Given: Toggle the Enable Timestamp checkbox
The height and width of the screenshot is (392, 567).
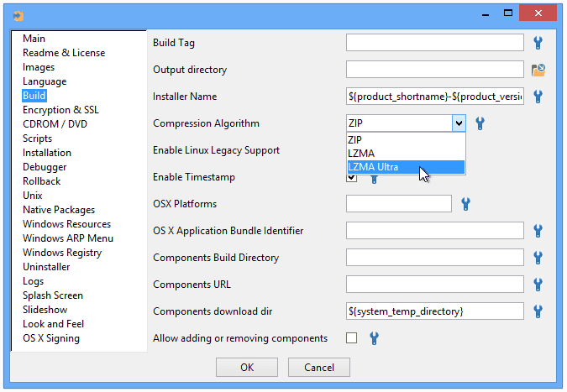Looking at the screenshot, I should pyautogui.click(x=351, y=178).
